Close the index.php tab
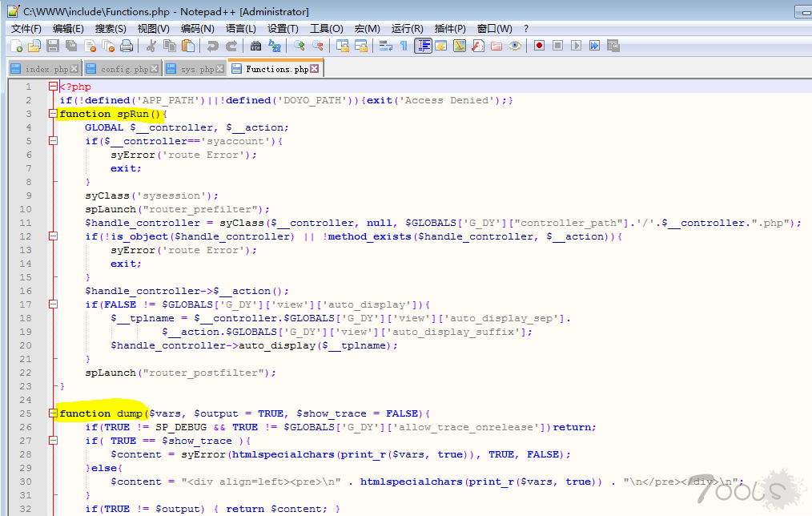This screenshot has width=812, height=516. point(74,69)
